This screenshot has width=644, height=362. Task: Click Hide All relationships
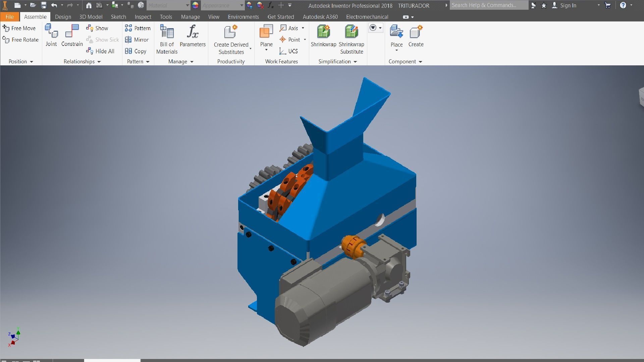coord(100,51)
